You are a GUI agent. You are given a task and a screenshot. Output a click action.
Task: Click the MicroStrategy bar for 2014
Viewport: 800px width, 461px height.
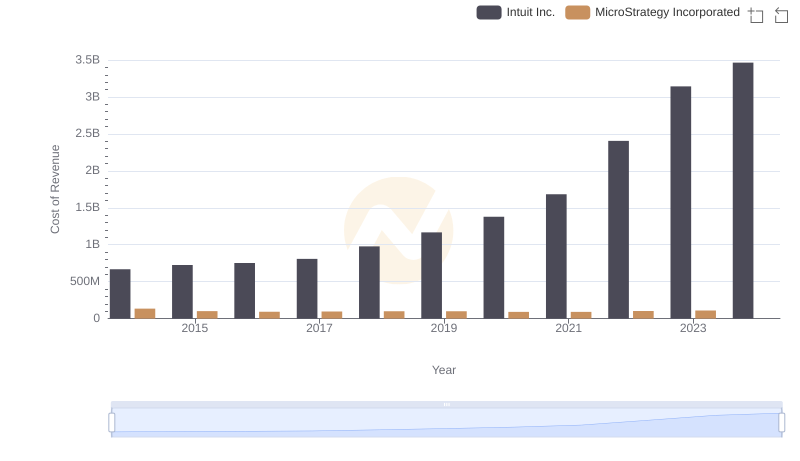click(x=145, y=314)
